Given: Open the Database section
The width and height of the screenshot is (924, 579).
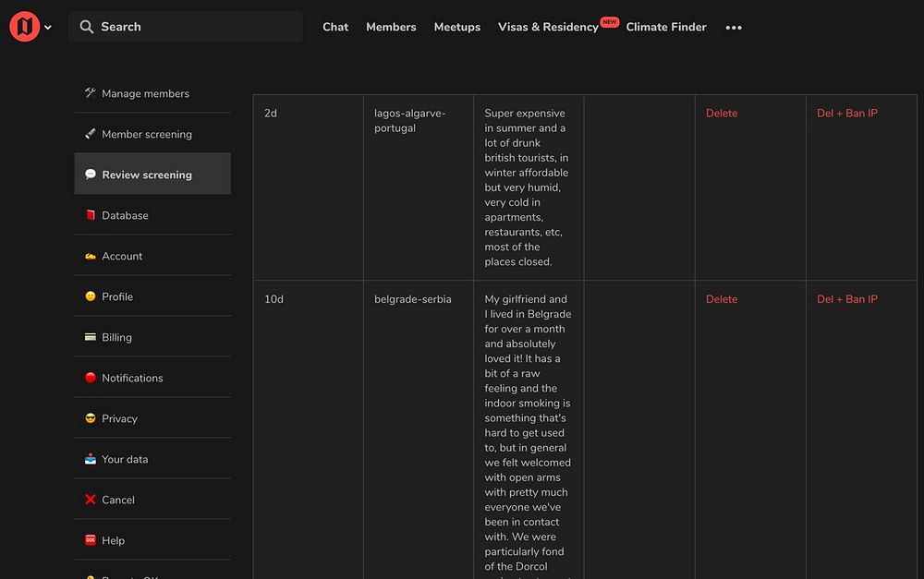Looking at the screenshot, I should (152, 215).
